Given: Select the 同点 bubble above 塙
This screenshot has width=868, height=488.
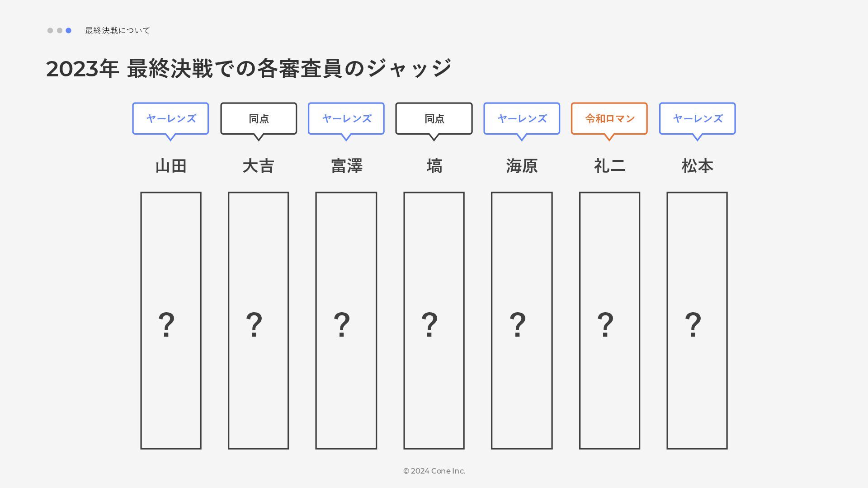Looking at the screenshot, I should [434, 118].
